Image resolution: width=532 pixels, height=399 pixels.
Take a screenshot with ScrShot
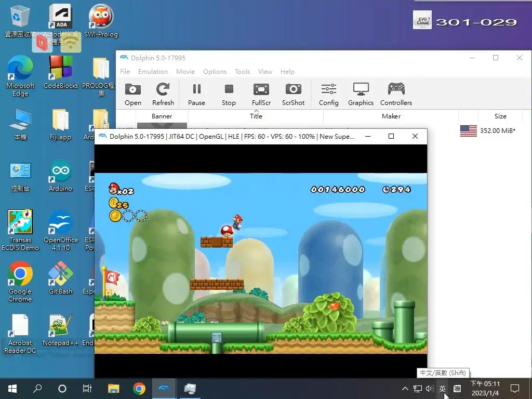click(293, 95)
